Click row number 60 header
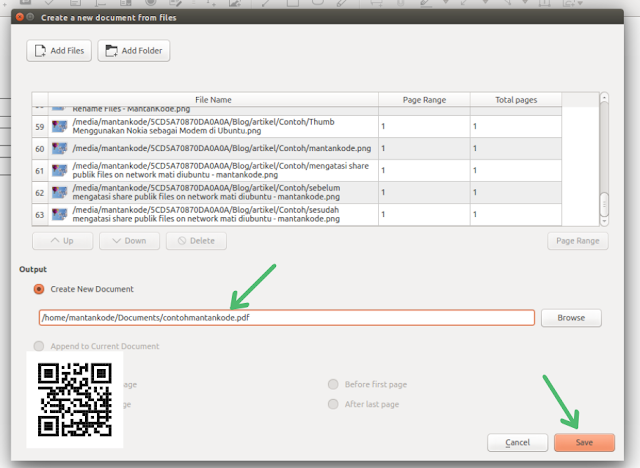640x468 pixels. pyautogui.click(x=40, y=149)
